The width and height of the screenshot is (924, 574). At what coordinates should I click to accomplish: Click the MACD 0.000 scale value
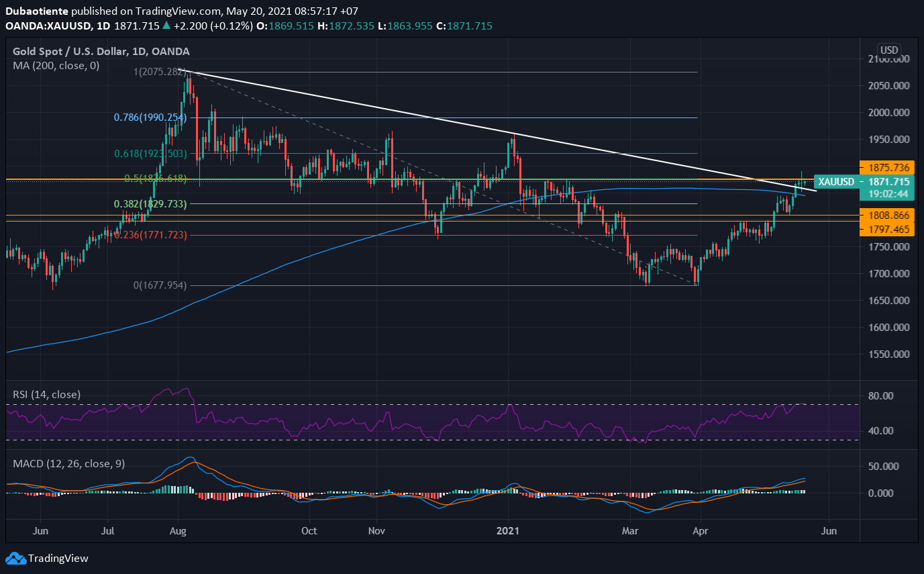[x=880, y=493]
